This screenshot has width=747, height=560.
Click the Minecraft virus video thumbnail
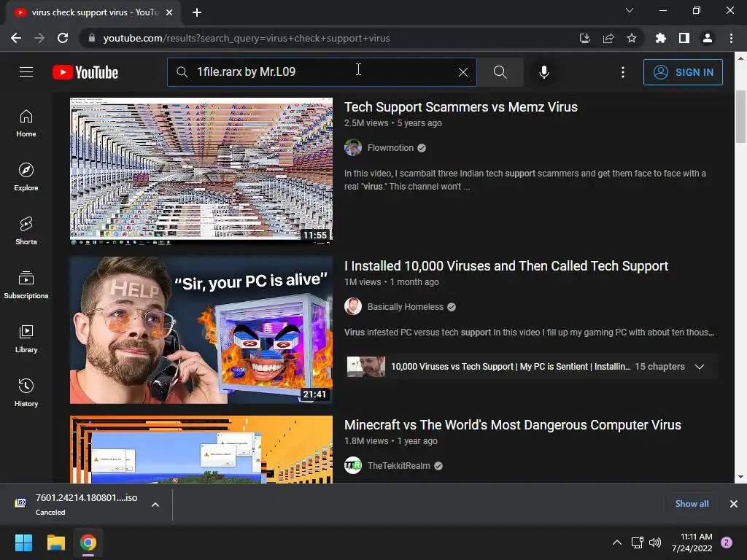point(201,449)
